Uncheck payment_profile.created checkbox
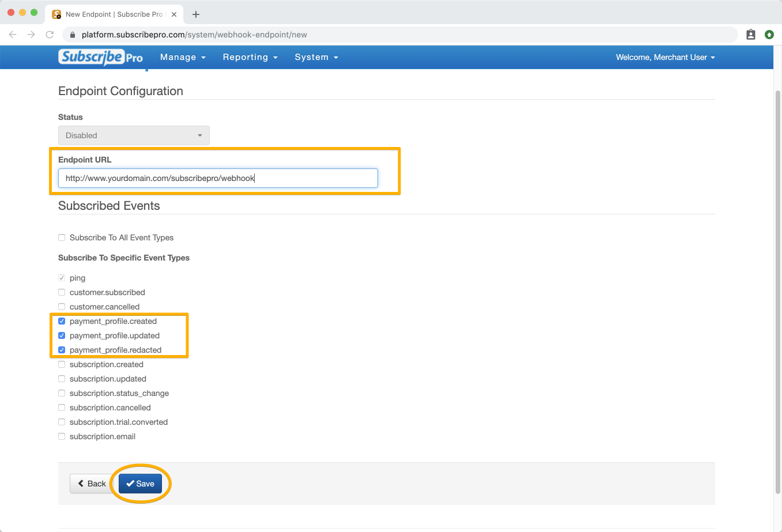 click(x=62, y=321)
